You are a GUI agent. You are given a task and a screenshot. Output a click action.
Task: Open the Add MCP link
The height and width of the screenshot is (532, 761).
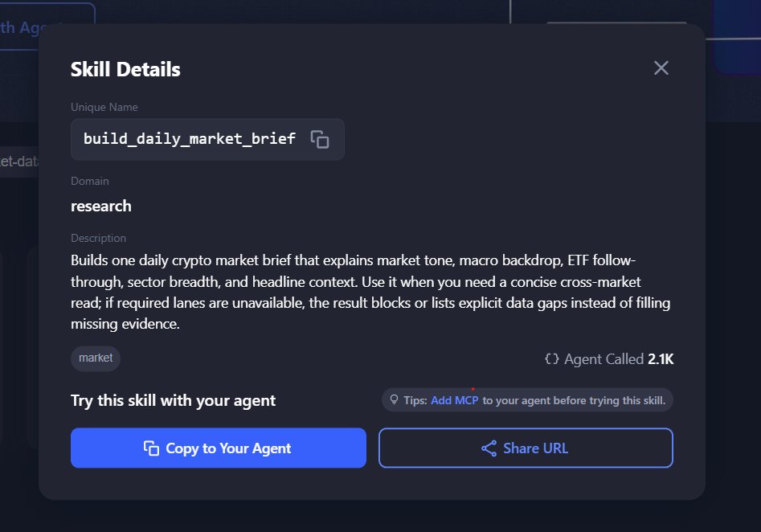[454, 400]
